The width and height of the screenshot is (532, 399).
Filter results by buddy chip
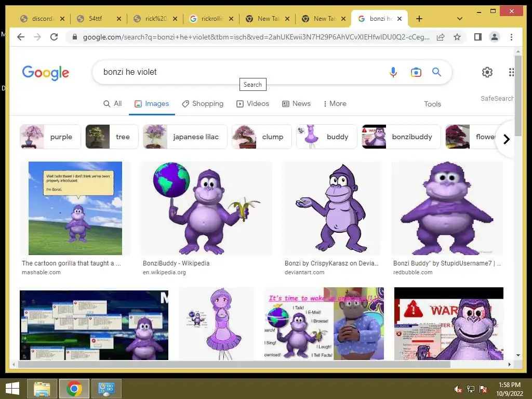tap(327, 137)
